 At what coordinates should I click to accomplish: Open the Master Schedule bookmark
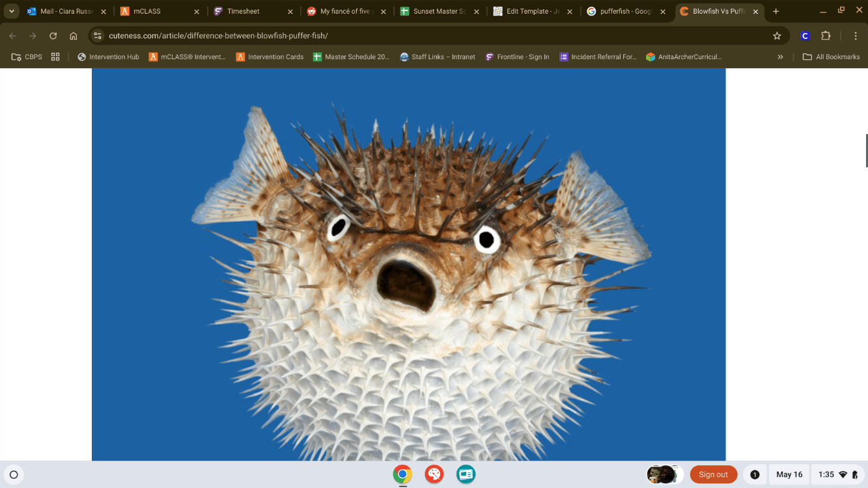coord(351,57)
